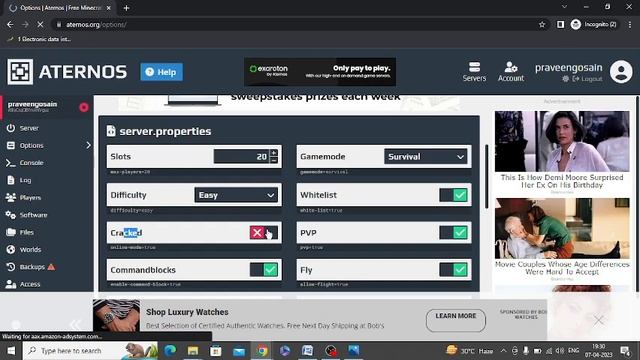Open Worlds page in sidebar
Screen dimensions: 640x360
[30, 249]
